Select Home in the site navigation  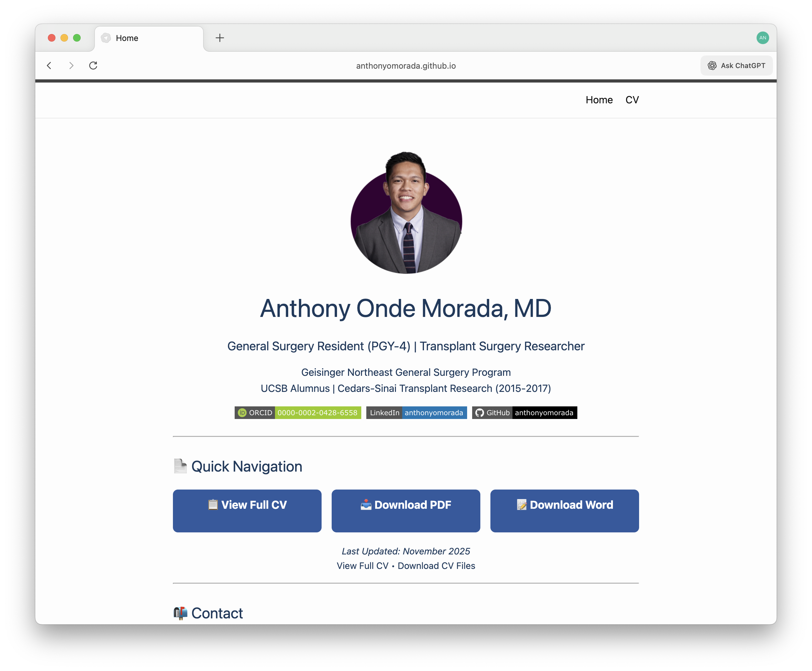[599, 100]
